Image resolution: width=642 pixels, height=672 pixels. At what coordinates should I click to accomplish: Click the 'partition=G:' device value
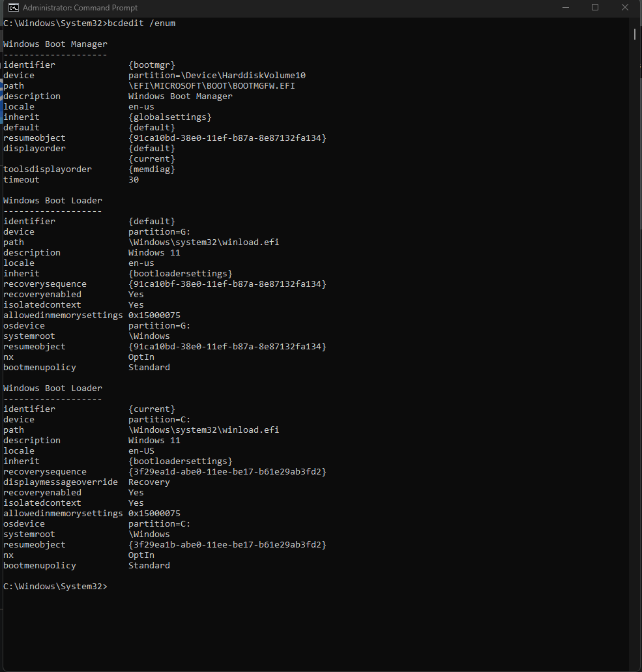[160, 232]
